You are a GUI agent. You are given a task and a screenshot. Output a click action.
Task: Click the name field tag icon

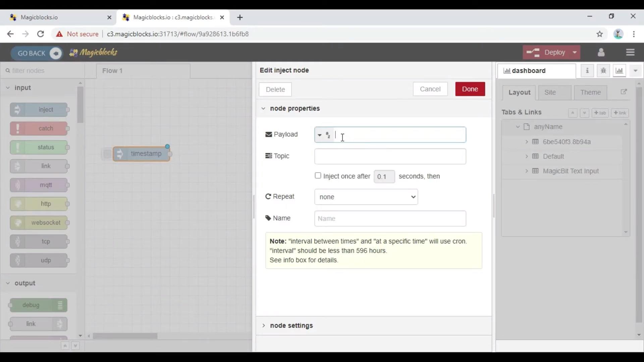click(268, 218)
